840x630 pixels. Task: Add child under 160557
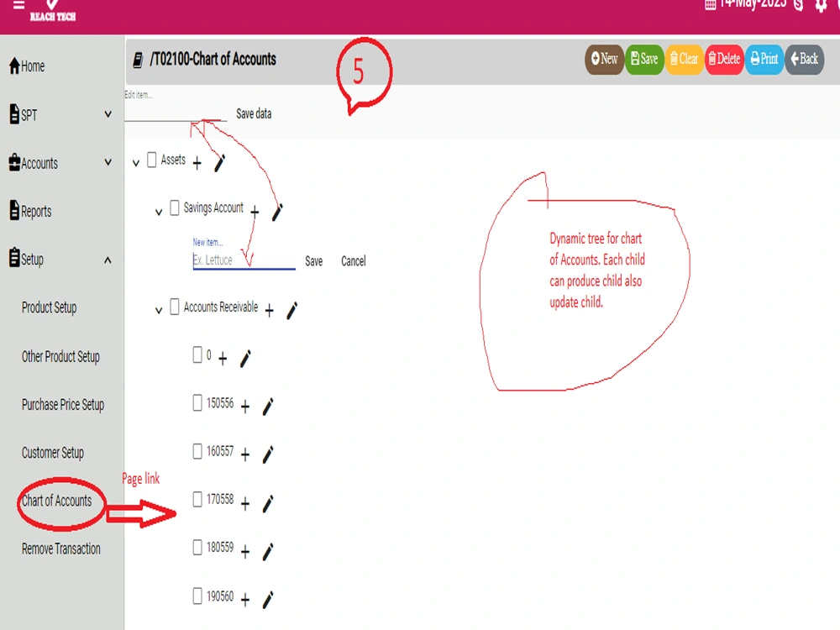click(x=245, y=454)
